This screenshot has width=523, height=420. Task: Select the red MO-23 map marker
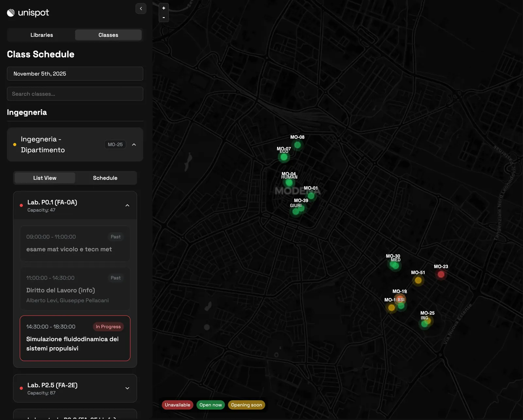coord(441,274)
